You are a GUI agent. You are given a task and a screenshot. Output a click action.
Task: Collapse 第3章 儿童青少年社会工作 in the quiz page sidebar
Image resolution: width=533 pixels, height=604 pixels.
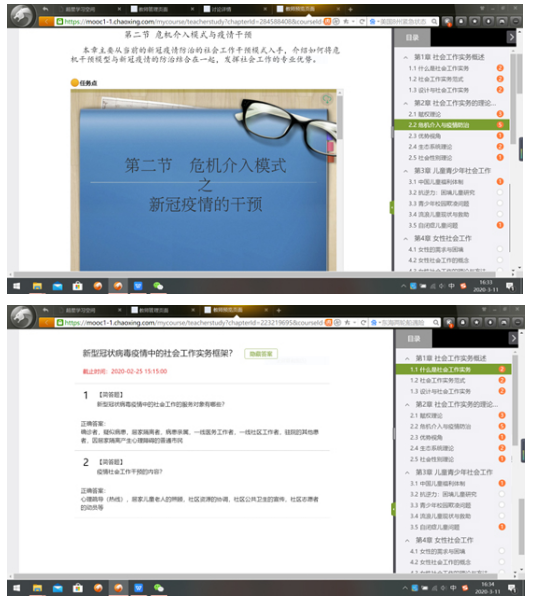(407, 472)
